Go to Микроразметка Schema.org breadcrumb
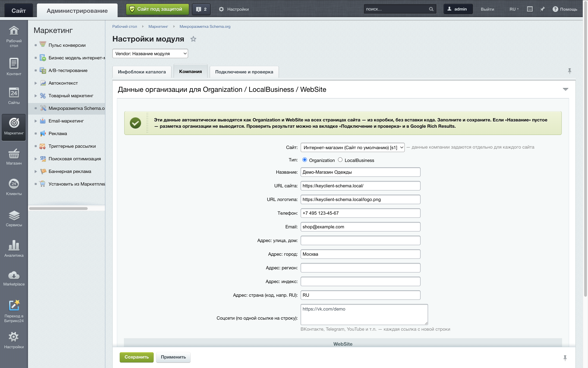The image size is (588, 368). [205, 26]
